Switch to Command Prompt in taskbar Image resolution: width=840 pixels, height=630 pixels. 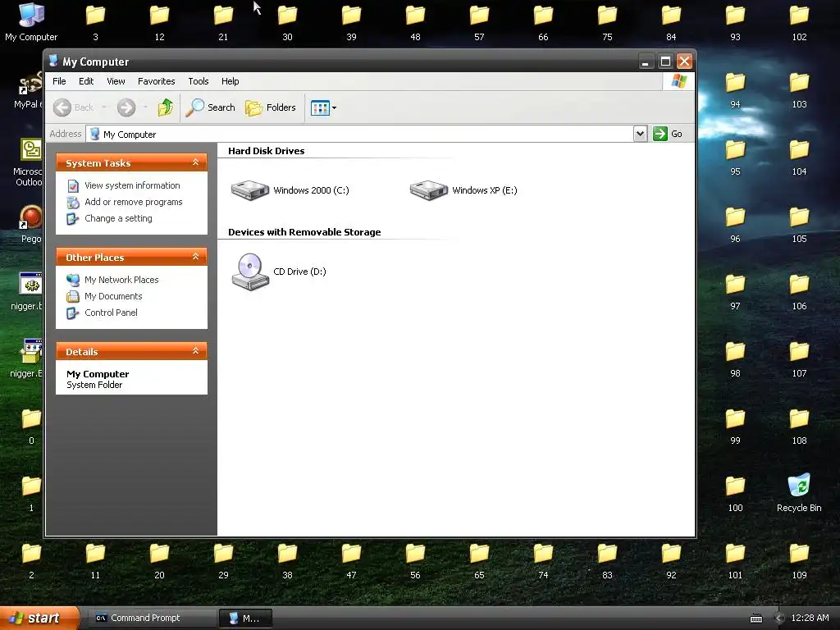pos(151,618)
